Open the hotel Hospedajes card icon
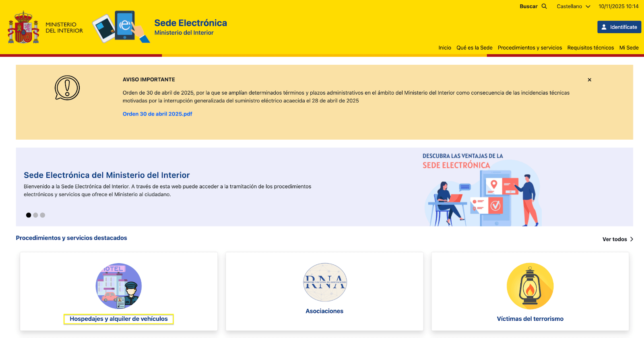This screenshot has width=644, height=338. [119, 286]
